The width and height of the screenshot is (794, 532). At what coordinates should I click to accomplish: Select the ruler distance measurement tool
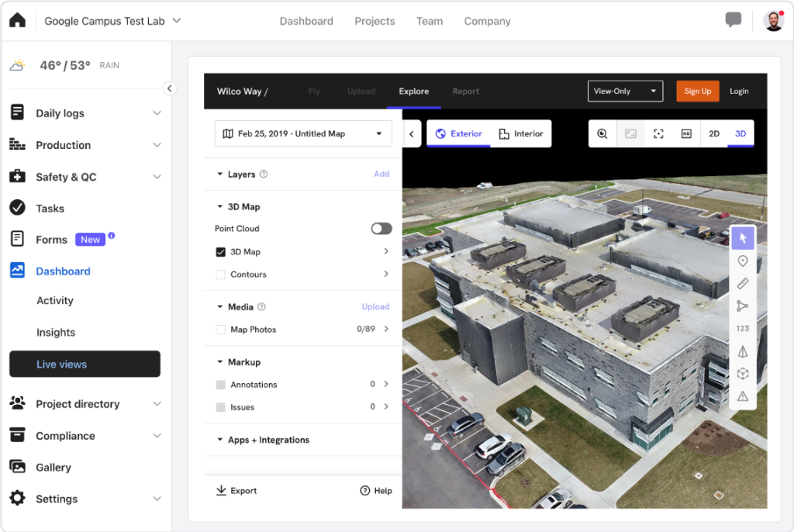coord(742,284)
